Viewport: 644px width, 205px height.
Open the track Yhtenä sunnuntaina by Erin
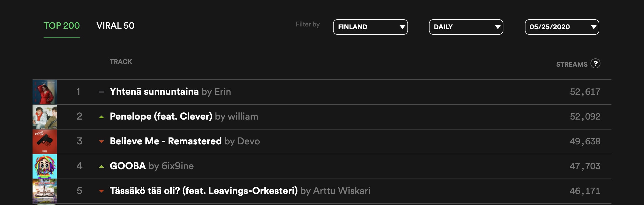170,91
